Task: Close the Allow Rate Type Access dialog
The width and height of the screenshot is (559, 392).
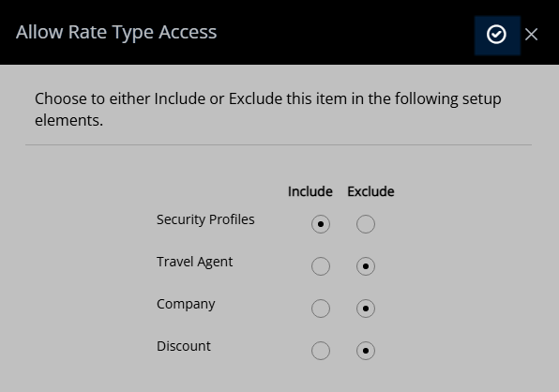Action: [531, 35]
